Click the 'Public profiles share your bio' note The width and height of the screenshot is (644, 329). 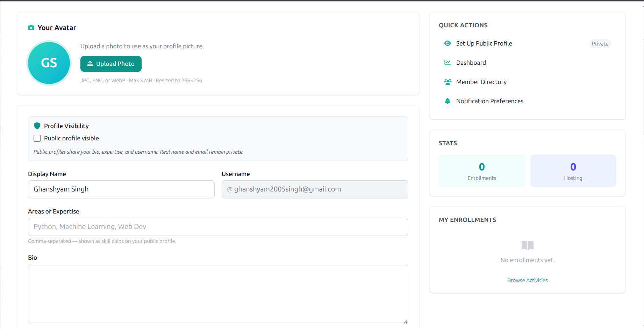pos(138,152)
